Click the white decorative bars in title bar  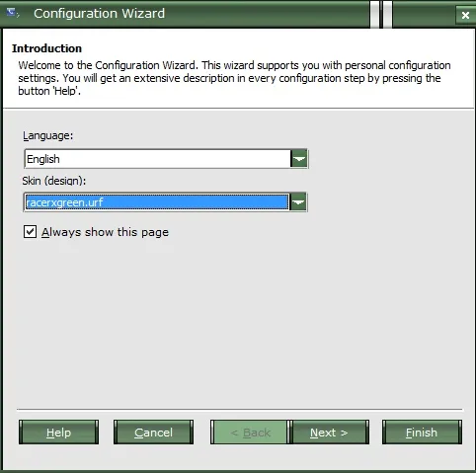point(381,14)
